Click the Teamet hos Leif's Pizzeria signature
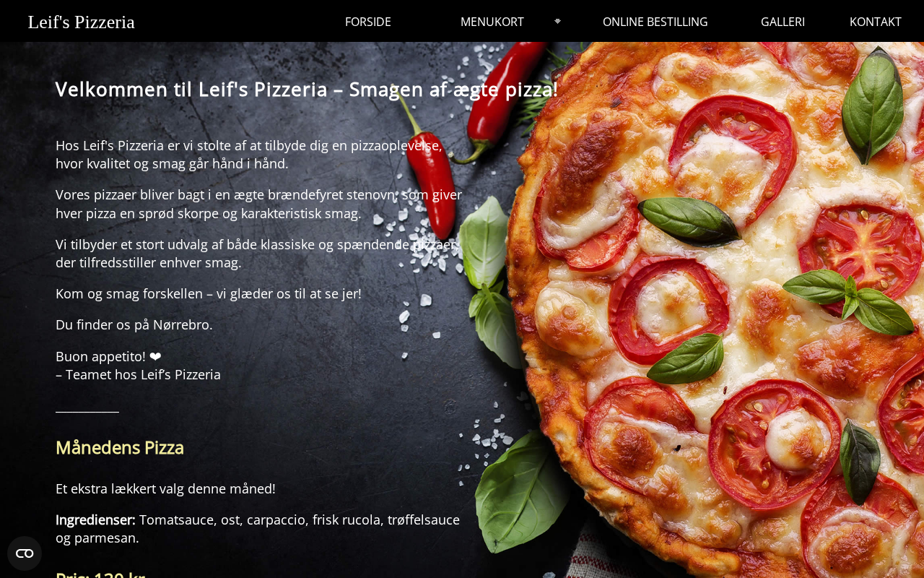The image size is (924, 578). point(138,375)
